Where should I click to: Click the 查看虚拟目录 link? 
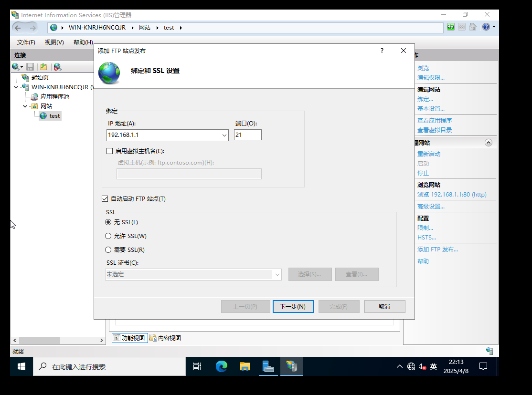click(x=435, y=130)
